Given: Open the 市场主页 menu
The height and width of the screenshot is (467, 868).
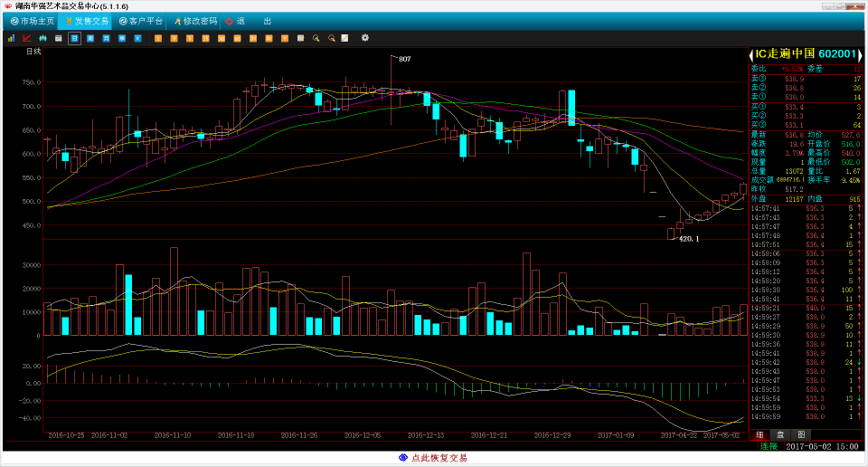Looking at the screenshot, I should [x=33, y=21].
